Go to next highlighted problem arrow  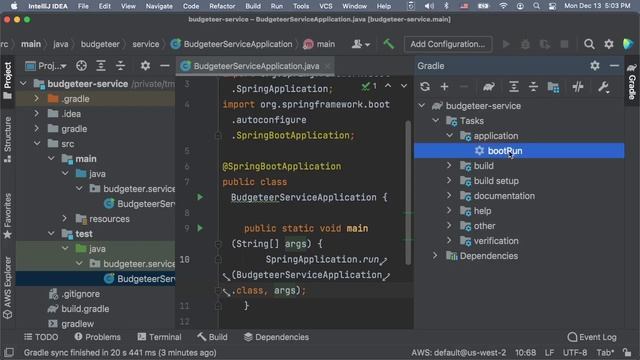[x=404, y=86]
